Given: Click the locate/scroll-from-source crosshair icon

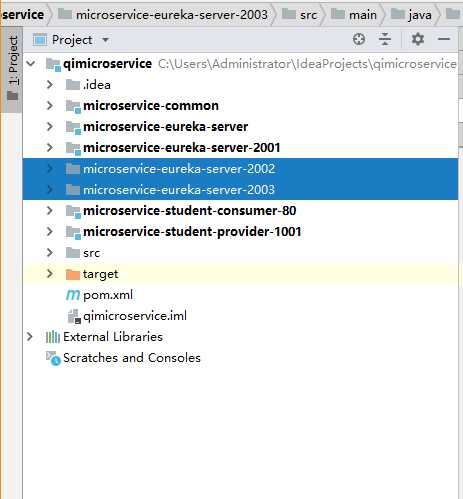Looking at the screenshot, I should pyautogui.click(x=359, y=39).
